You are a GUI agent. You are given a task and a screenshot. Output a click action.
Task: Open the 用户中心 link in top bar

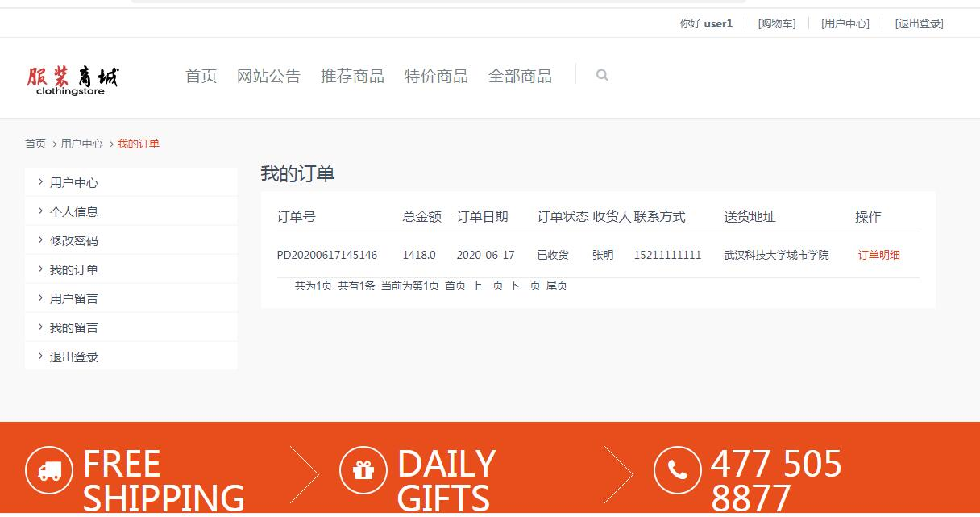click(845, 23)
